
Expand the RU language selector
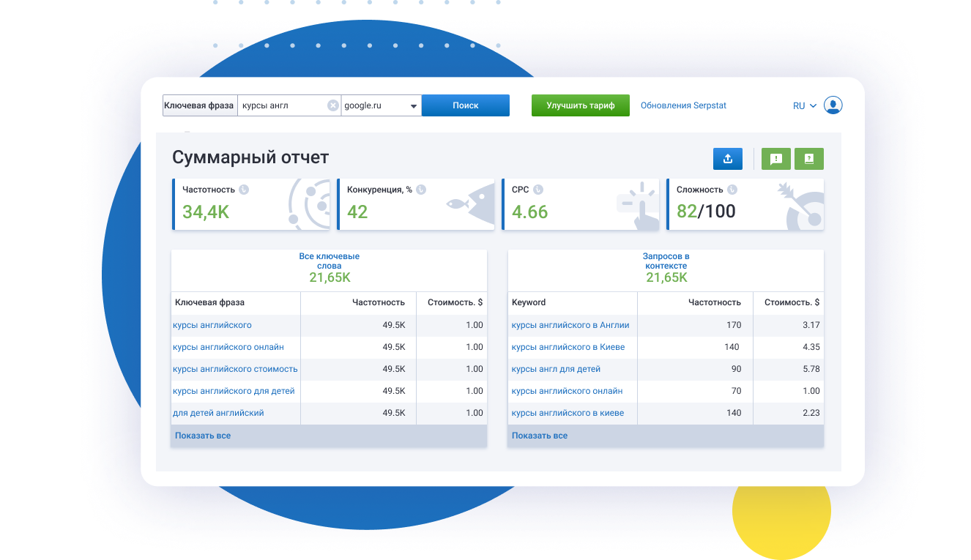(x=803, y=105)
